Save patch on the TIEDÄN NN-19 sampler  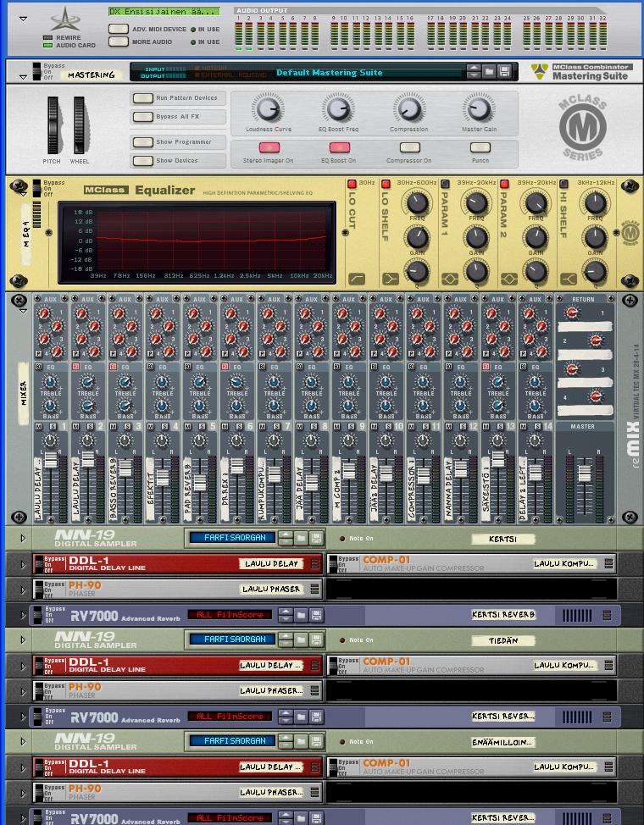316,640
